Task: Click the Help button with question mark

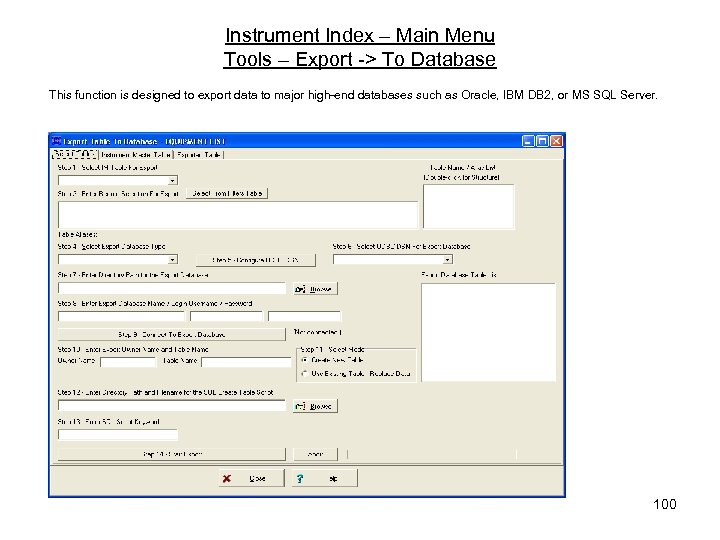Action: click(x=324, y=478)
